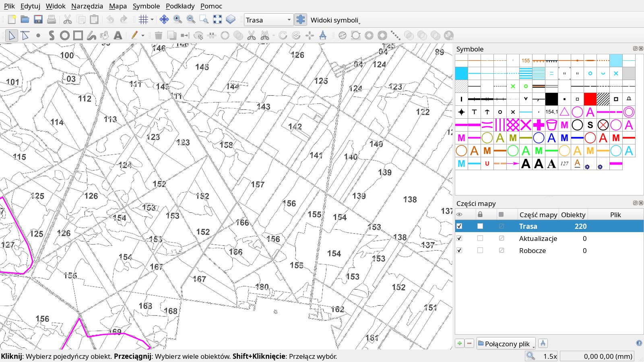
Task: Show whole map with fullscreen icon
Action: click(217, 19)
